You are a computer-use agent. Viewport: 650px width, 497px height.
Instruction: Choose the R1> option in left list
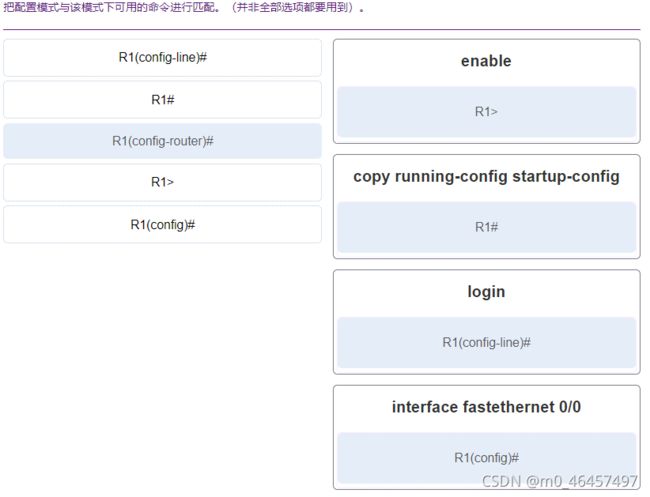coord(162,182)
